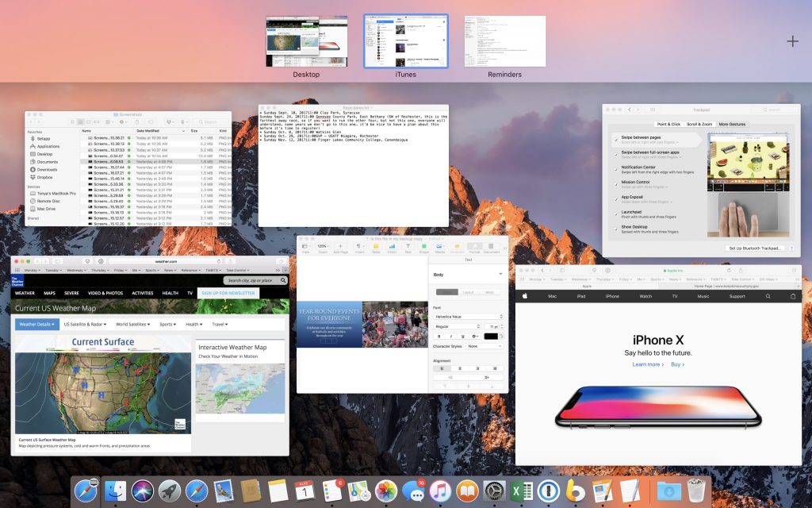Click the Trash icon in Dock
The image size is (812, 508).
696,491
